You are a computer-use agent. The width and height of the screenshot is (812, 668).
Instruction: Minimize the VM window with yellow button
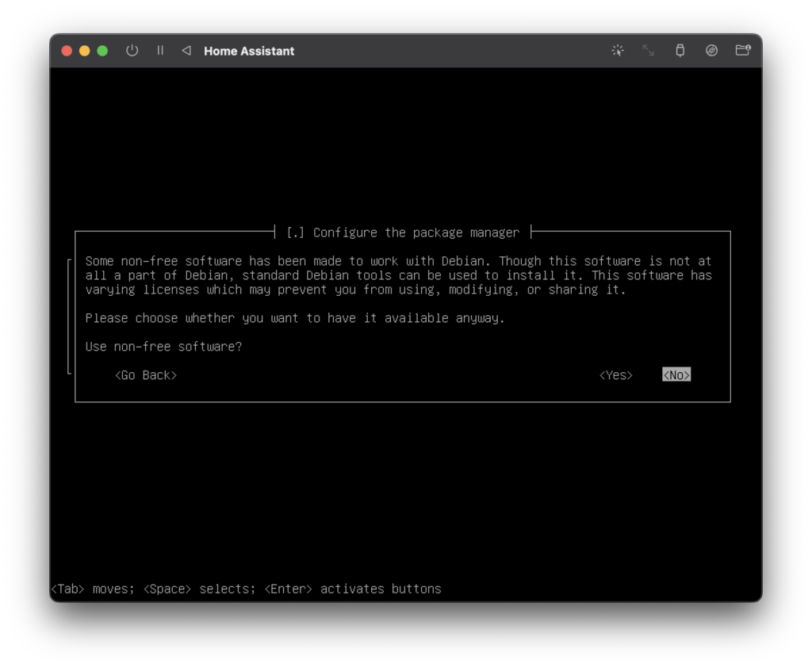84,51
